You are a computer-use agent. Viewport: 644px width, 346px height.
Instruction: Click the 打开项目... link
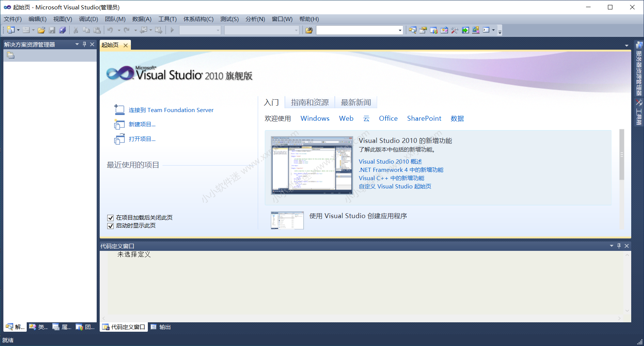tap(142, 139)
